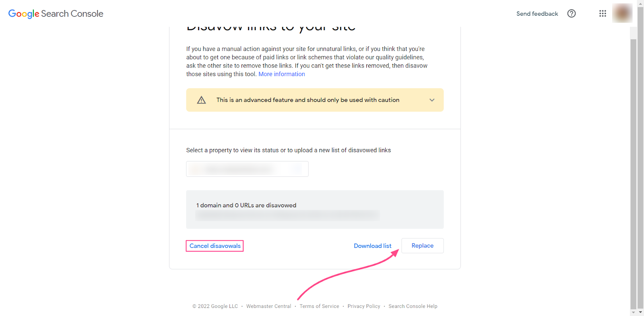Expand the advanced feature caution banner

pyautogui.click(x=432, y=100)
